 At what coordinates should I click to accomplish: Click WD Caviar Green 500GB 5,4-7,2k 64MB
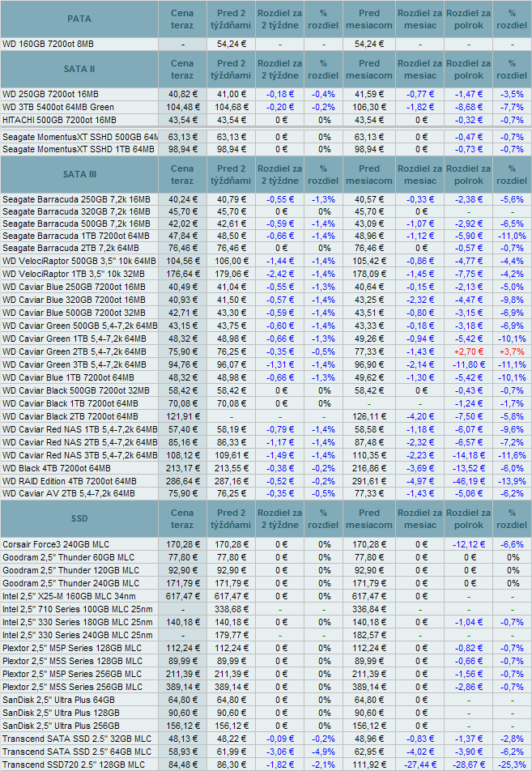[79, 326]
